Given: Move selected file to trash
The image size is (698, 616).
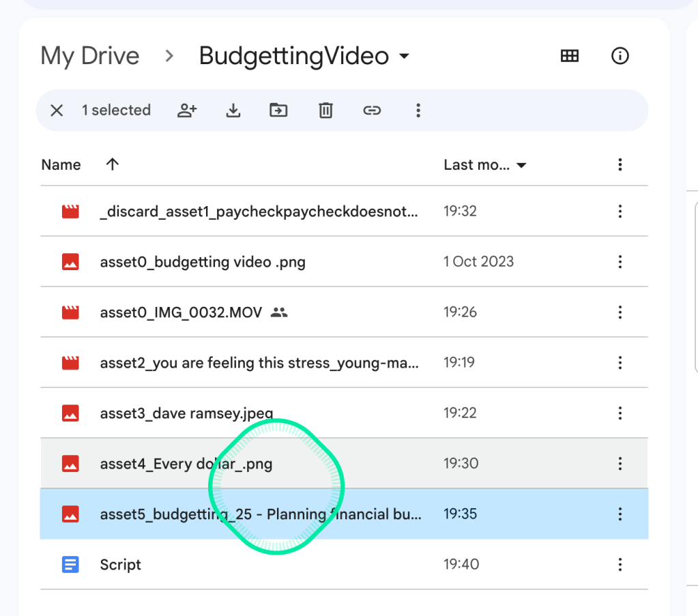Looking at the screenshot, I should (x=325, y=111).
